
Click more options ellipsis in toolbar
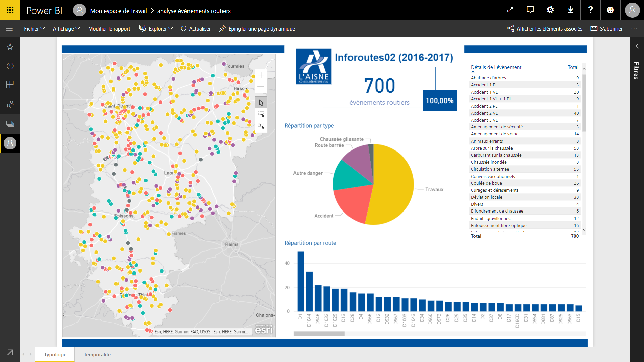tap(634, 28)
